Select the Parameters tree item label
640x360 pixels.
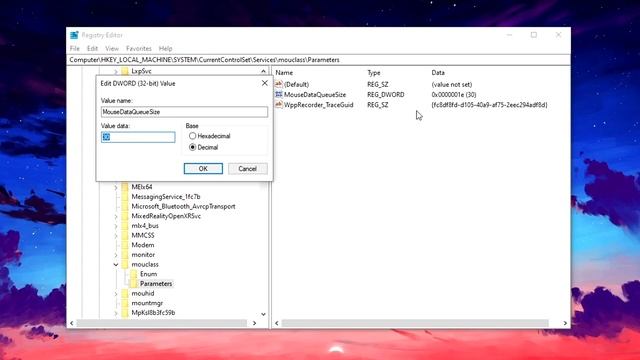tap(156, 283)
